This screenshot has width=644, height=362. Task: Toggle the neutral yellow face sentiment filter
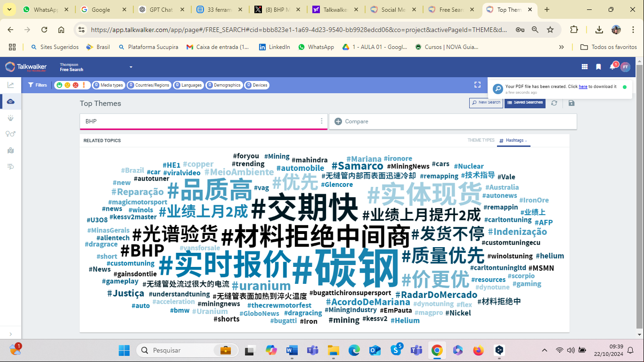tap(67, 85)
